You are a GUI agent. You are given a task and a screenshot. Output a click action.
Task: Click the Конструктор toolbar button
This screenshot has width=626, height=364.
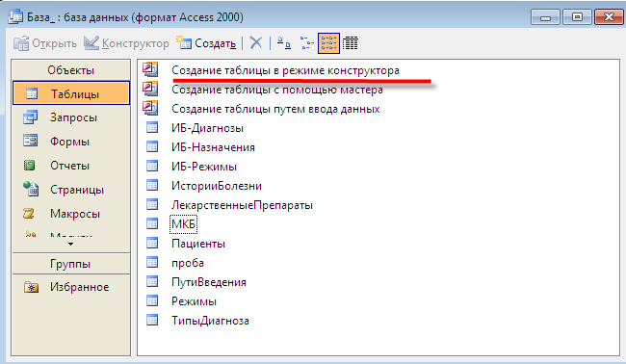pos(126,43)
